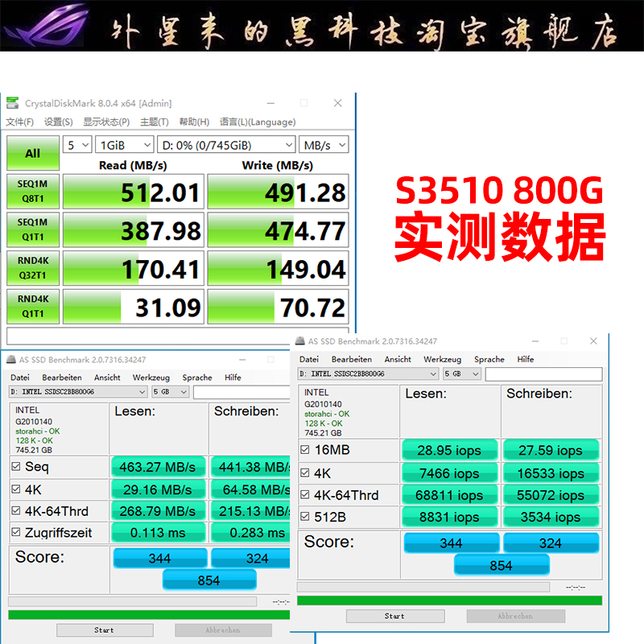This screenshot has height=644, width=644.
Task: Uncheck 4K-64Thrd test in MB/s window
Action: point(16,510)
